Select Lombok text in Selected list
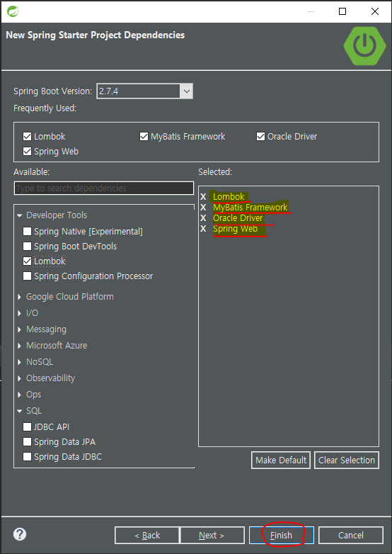This screenshot has width=392, height=554. point(229,197)
